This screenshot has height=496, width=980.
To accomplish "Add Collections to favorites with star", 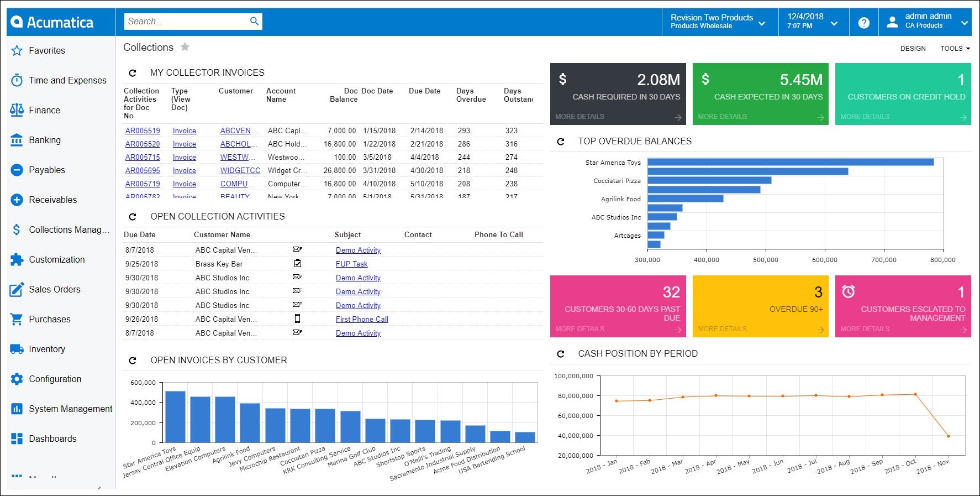I will tap(185, 47).
